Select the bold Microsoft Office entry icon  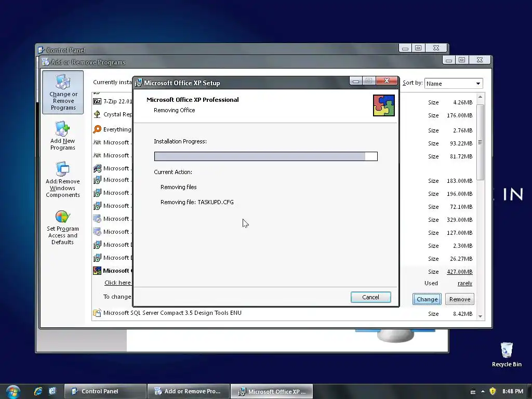[97, 270]
